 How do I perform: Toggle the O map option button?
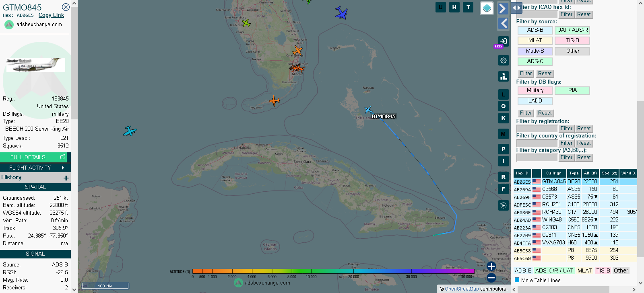click(x=503, y=106)
